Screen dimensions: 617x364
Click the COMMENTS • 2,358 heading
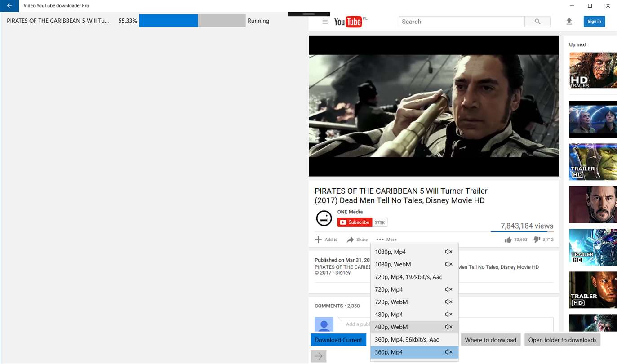pyautogui.click(x=337, y=306)
